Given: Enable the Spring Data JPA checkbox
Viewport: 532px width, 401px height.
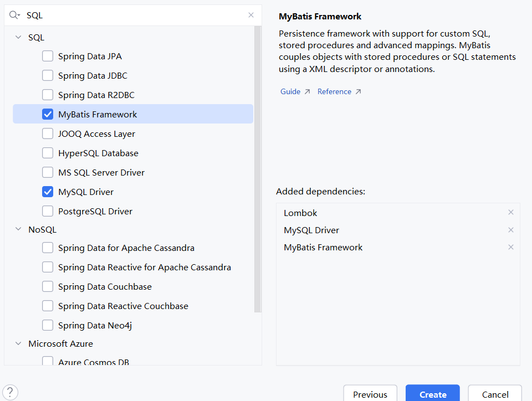Looking at the screenshot, I should pos(48,56).
